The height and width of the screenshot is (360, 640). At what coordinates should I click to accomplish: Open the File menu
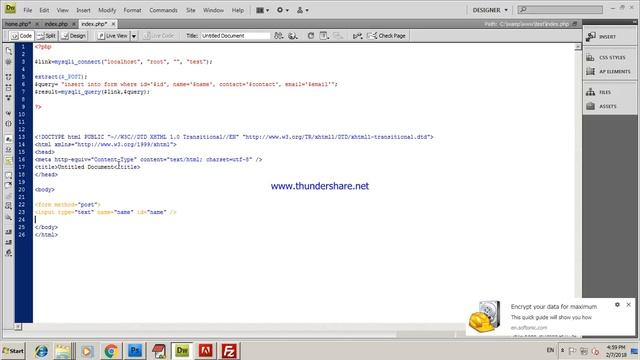[x=28, y=10]
